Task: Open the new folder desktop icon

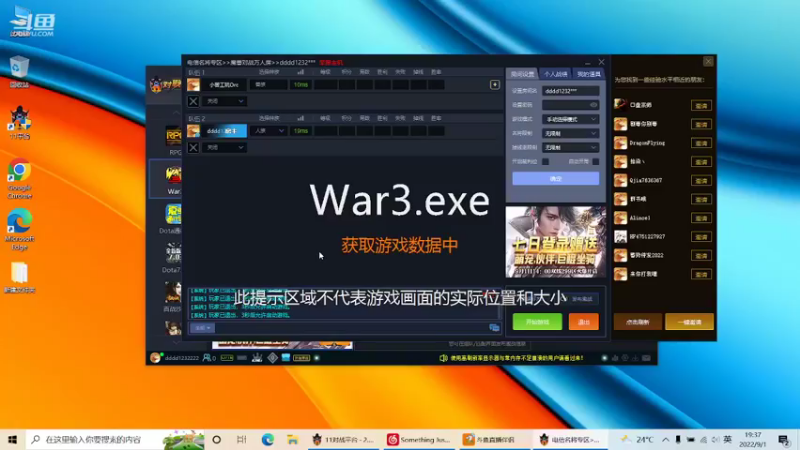Action: 19,278
